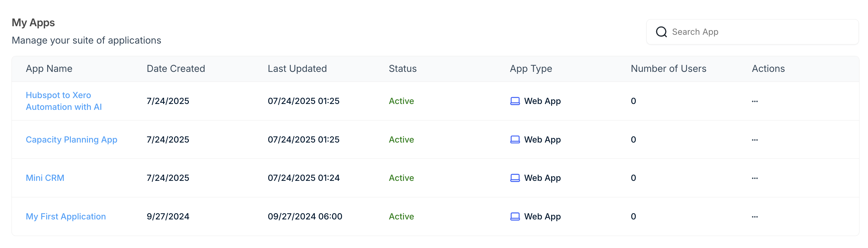Click laptop icon in My First Application row
The image size is (868, 248).
[515, 217]
